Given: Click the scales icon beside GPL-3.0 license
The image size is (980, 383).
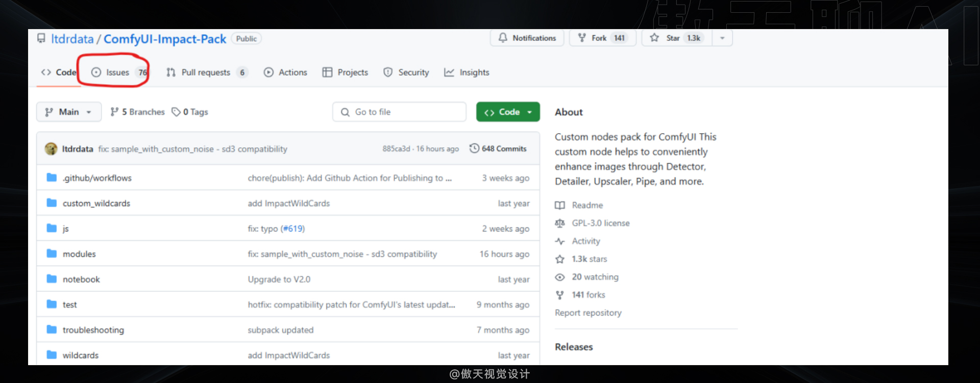Looking at the screenshot, I should pos(560,223).
